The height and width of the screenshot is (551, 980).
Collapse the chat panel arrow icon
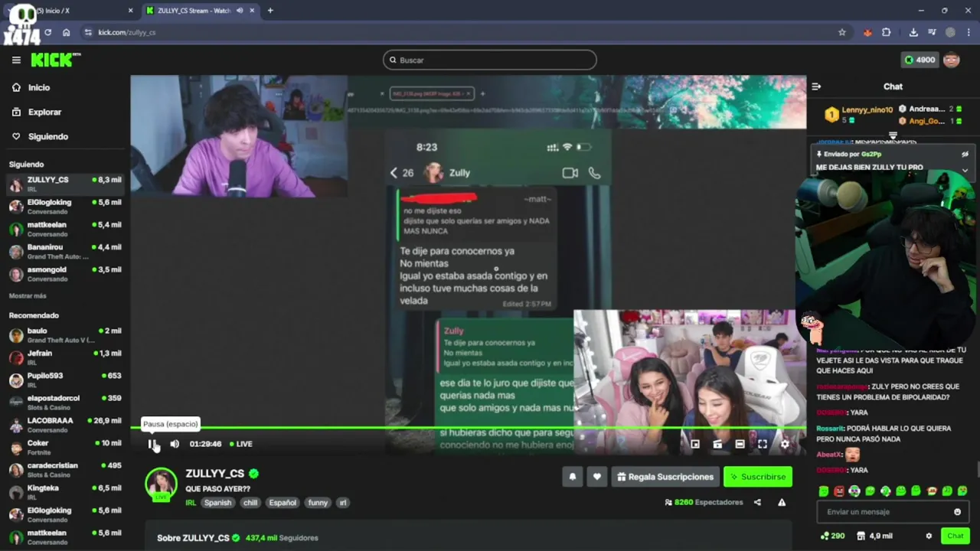(x=816, y=86)
